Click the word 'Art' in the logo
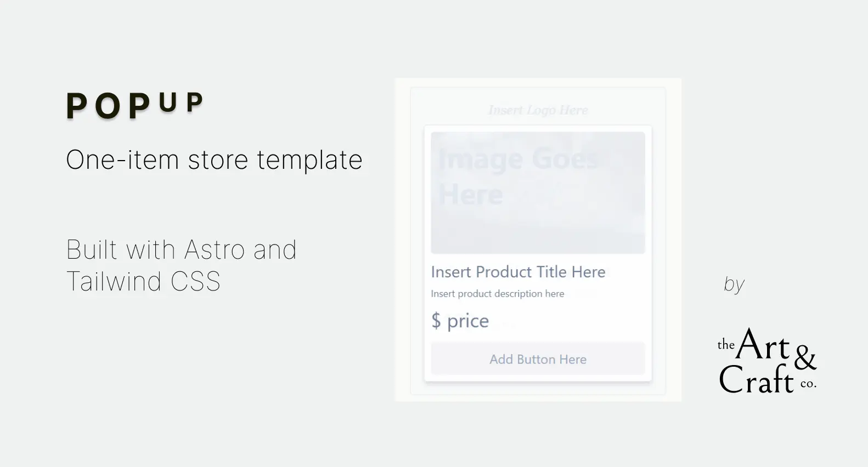Screen dimensions: 868x467 click(763, 345)
